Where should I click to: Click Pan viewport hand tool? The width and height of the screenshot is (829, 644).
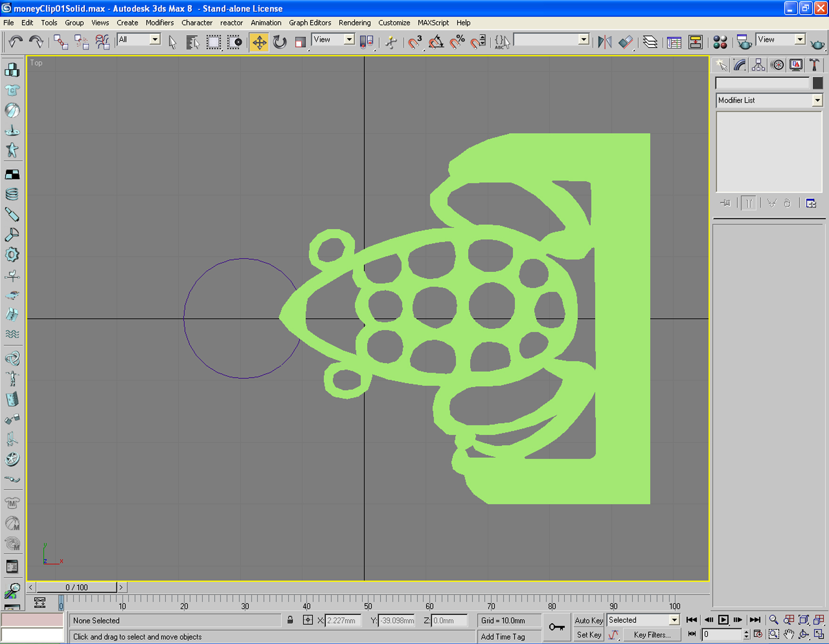click(788, 634)
